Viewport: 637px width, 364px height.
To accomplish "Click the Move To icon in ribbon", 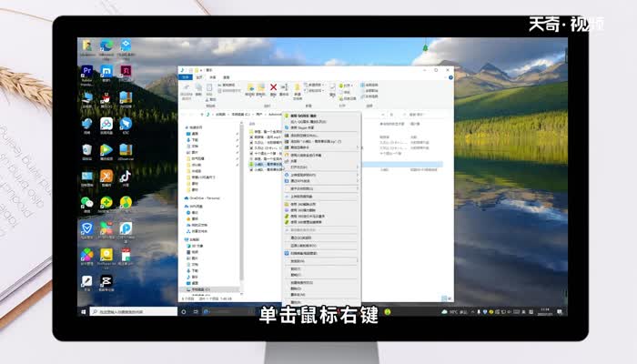I will (x=250, y=87).
